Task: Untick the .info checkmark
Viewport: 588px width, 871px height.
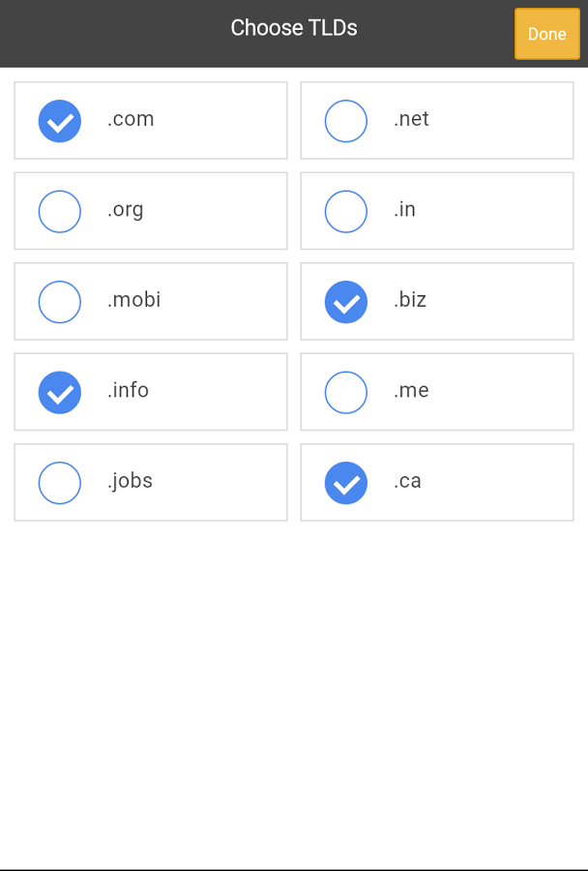Action: (x=59, y=393)
